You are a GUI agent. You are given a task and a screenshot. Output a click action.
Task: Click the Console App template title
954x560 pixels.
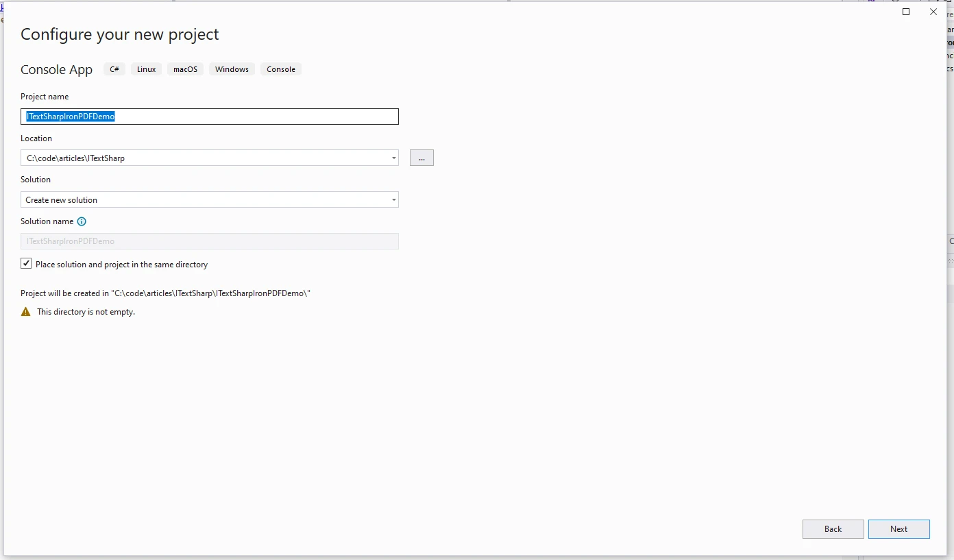click(56, 70)
